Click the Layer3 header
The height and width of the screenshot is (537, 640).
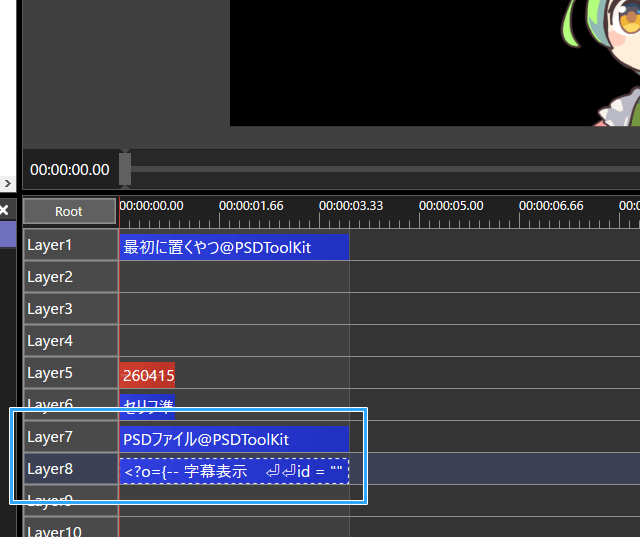tap(70, 309)
